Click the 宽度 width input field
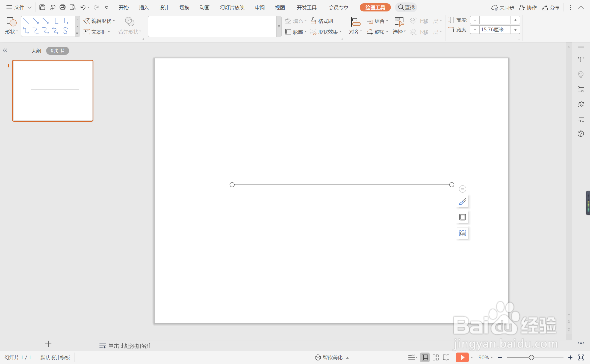Image resolution: width=590 pixels, height=364 pixels. click(x=495, y=29)
